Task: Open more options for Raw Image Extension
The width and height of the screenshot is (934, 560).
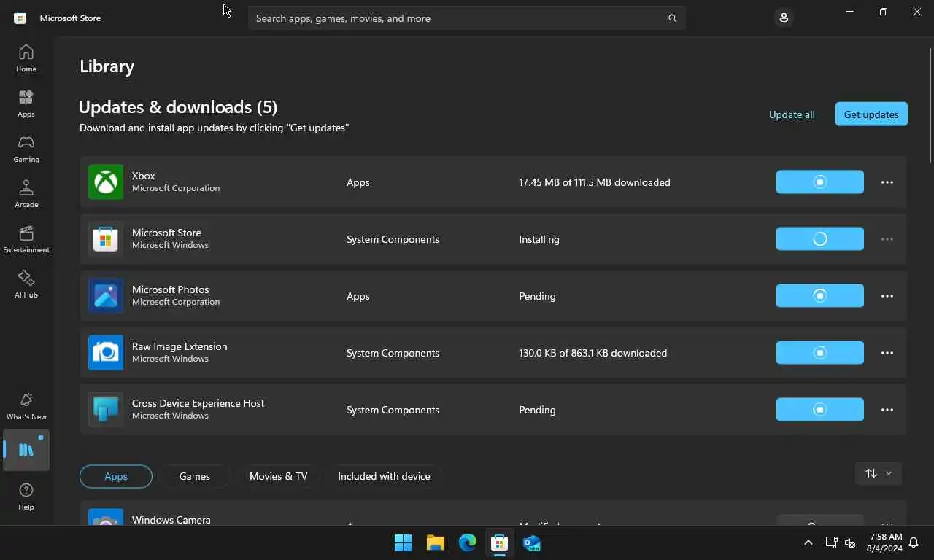Action: [x=887, y=353]
